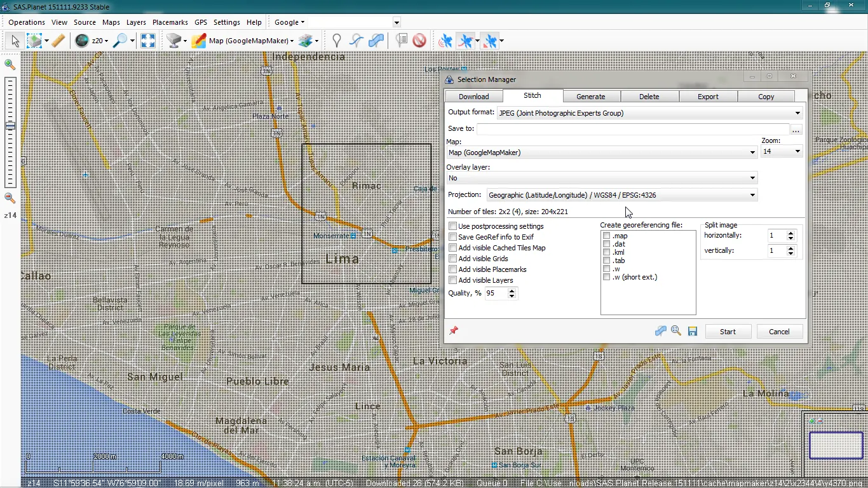Click the floppy disk save icon
868x488 pixels.
pos(693,331)
